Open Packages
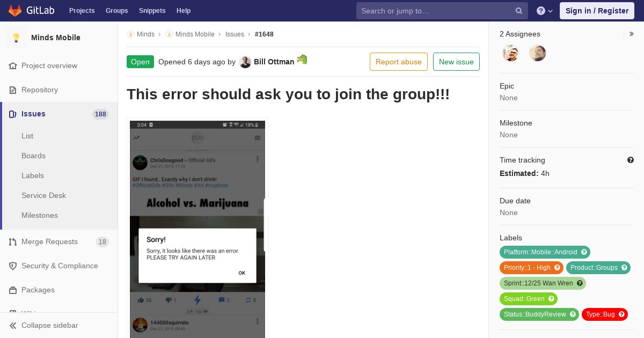 click(38, 290)
